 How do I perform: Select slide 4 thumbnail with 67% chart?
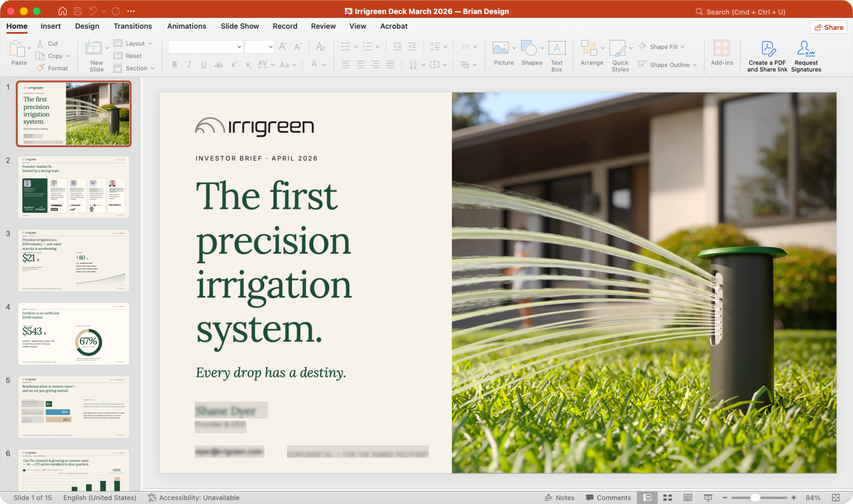point(74,334)
